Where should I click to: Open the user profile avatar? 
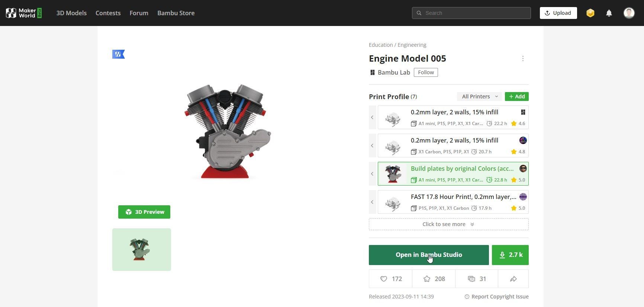(629, 13)
